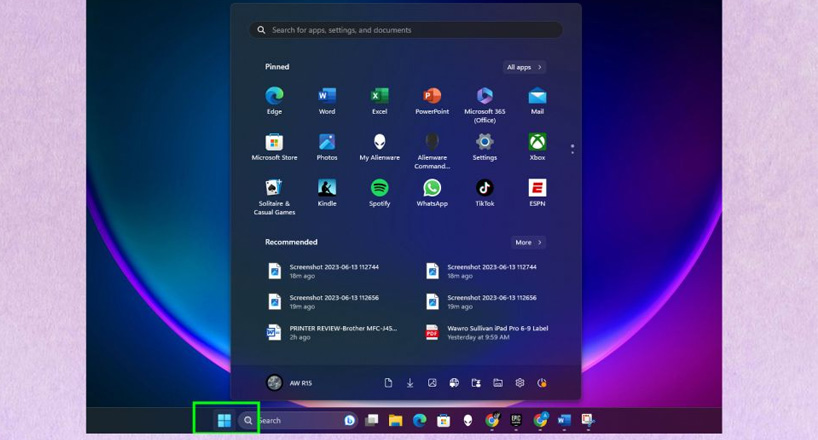The height and width of the screenshot is (440, 818).
Task: Open File Explorer icon in Start footer
Action: (498, 383)
